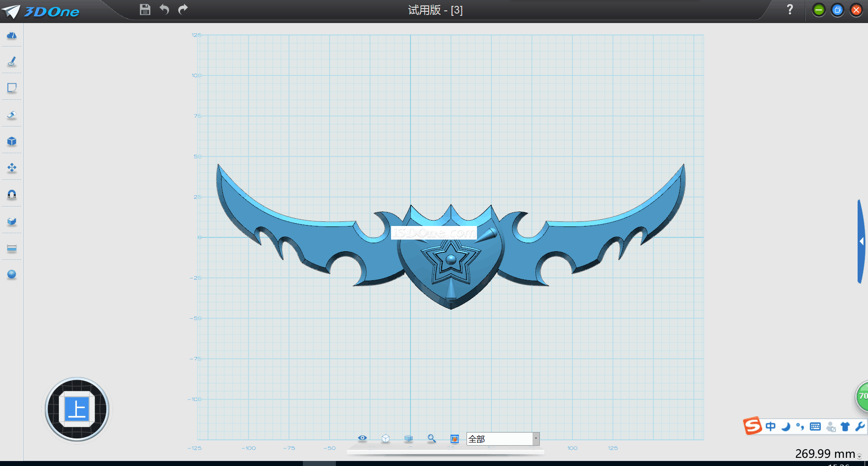Open the sketch edit tool
The width and height of the screenshot is (868, 466).
[x=12, y=88]
